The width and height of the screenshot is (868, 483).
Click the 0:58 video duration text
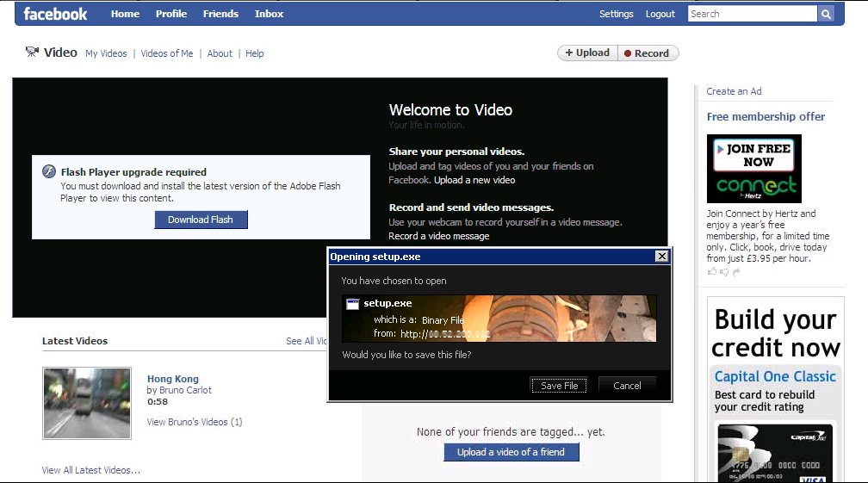(x=158, y=402)
